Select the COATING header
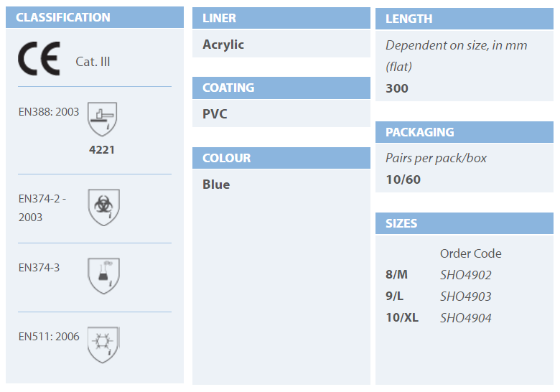This screenshot has width=560, height=392. pos(281,88)
